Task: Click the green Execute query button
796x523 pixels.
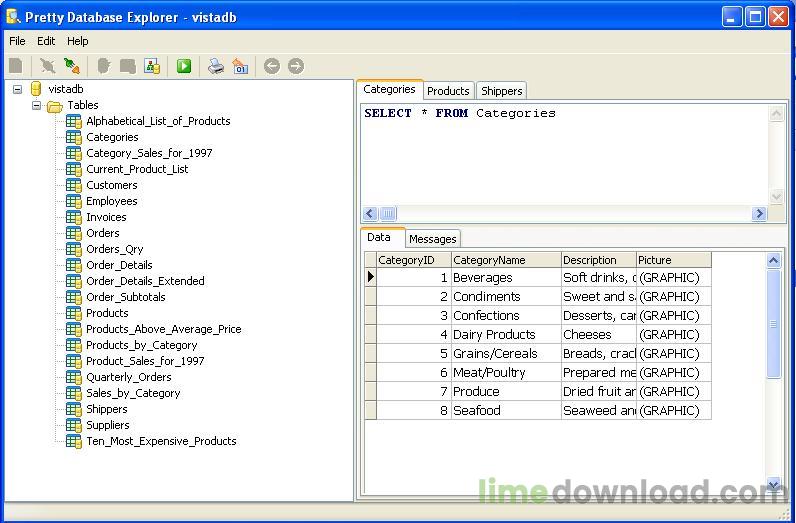Action: tap(184, 66)
